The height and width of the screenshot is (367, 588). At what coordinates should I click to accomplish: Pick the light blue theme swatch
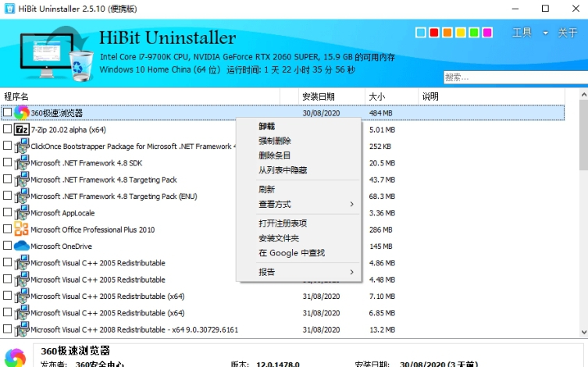pyautogui.click(x=421, y=33)
